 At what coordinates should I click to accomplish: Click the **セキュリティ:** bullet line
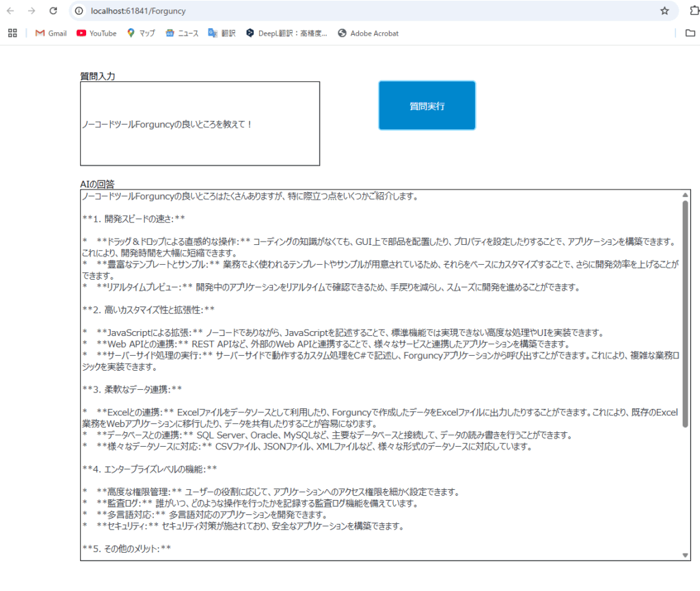[243, 526]
